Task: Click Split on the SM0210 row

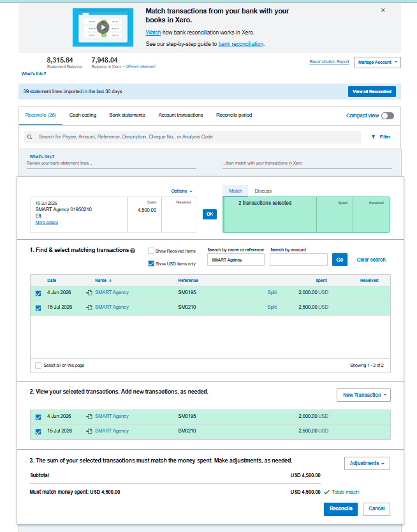Action: (x=272, y=307)
